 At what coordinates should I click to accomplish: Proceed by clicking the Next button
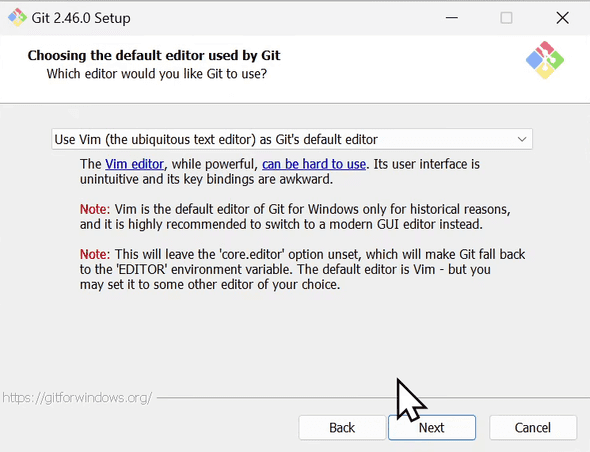coord(432,428)
